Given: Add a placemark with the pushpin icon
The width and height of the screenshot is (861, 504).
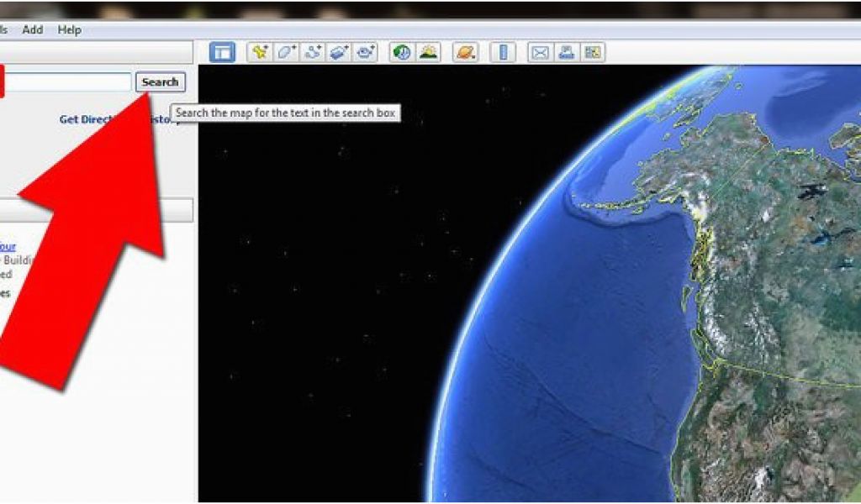Looking at the screenshot, I should [260, 53].
